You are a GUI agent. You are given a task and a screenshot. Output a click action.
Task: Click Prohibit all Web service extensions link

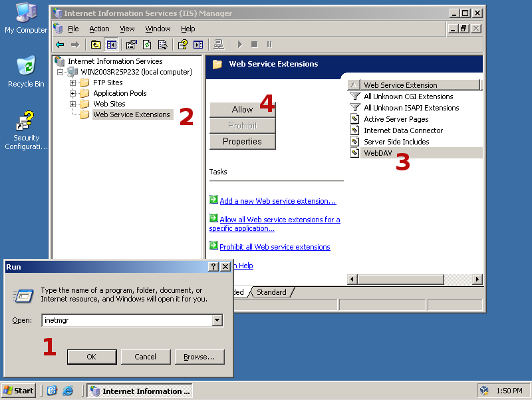[275, 247]
